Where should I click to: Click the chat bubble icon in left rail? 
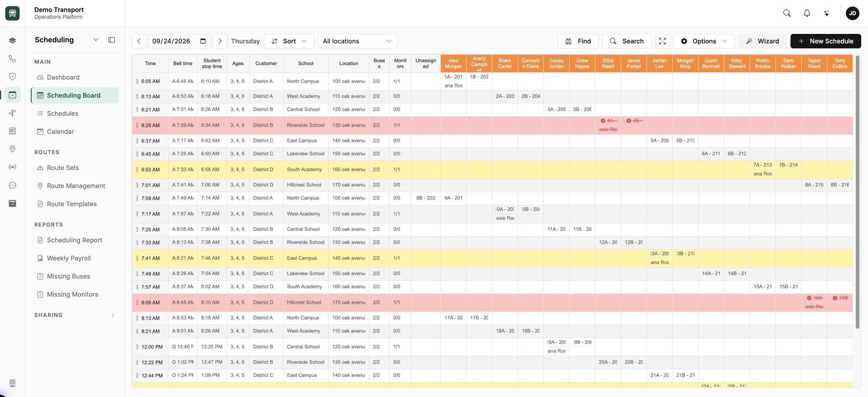point(12,185)
